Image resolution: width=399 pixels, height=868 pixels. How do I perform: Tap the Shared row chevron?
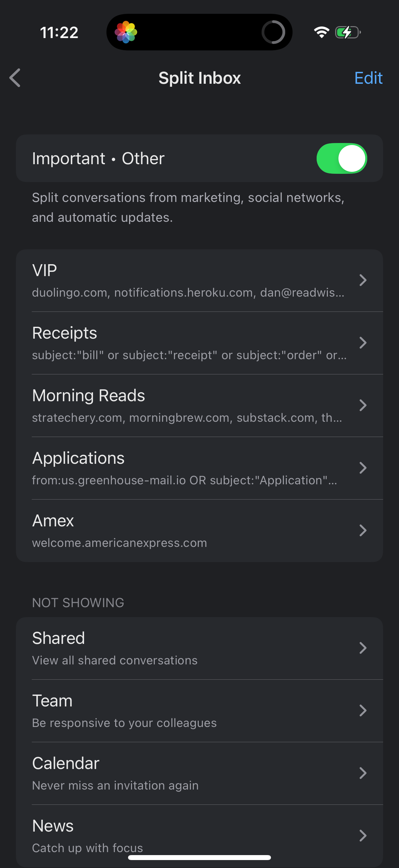point(362,648)
